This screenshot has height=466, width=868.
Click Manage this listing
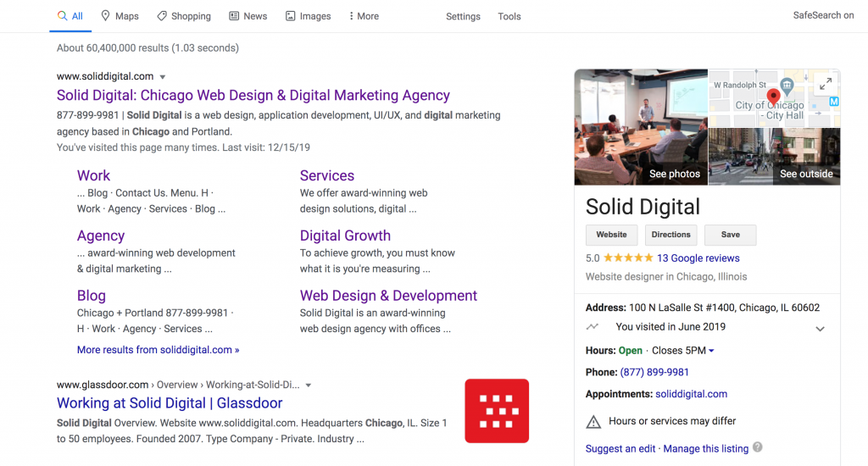706,449
